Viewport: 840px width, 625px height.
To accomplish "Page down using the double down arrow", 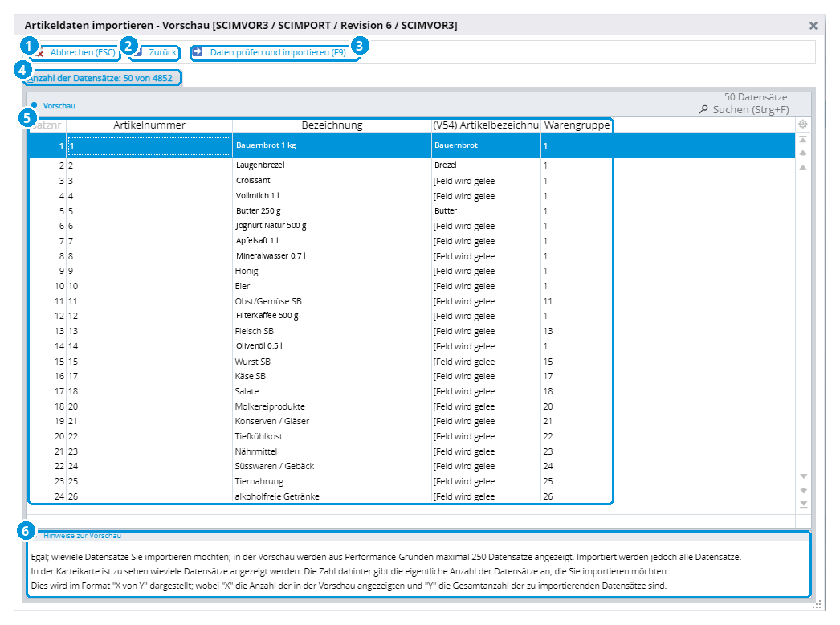I will pyautogui.click(x=803, y=490).
